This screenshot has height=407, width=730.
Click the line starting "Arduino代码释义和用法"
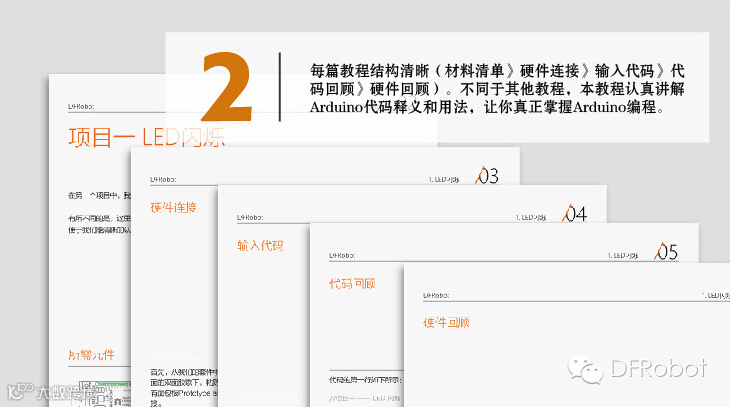[x=487, y=107]
